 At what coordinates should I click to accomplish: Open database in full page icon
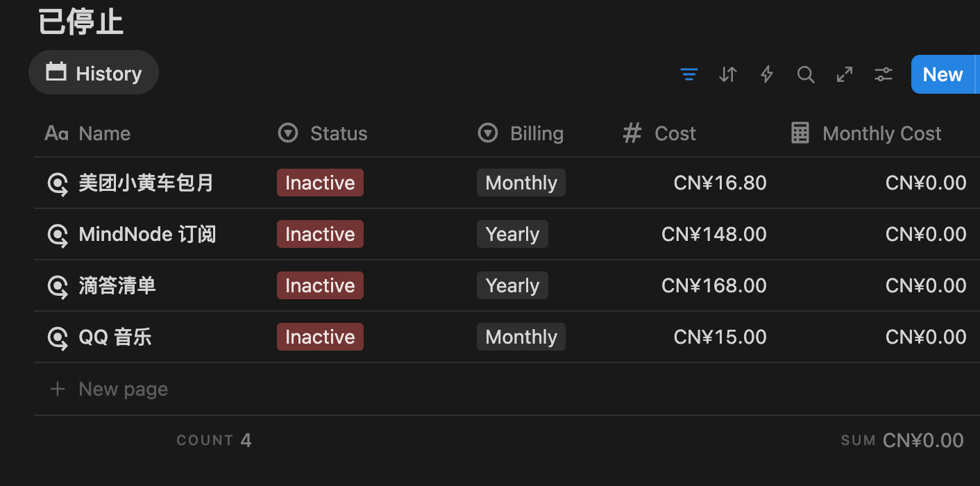click(845, 74)
